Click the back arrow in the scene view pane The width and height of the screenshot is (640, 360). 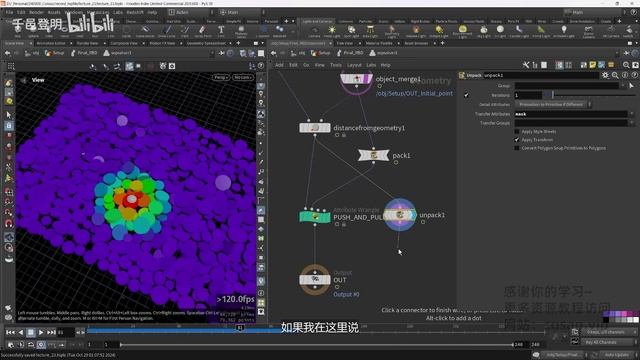(x=7, y=53)
